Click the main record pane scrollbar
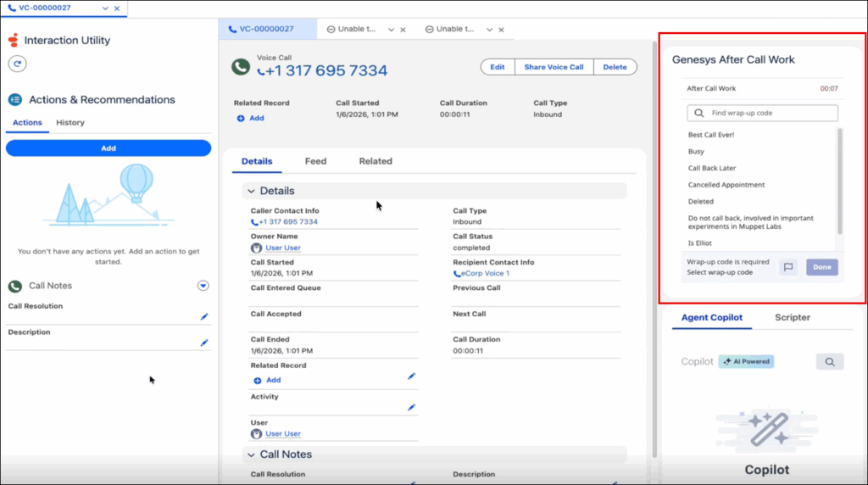 click(x=654, y=249)
